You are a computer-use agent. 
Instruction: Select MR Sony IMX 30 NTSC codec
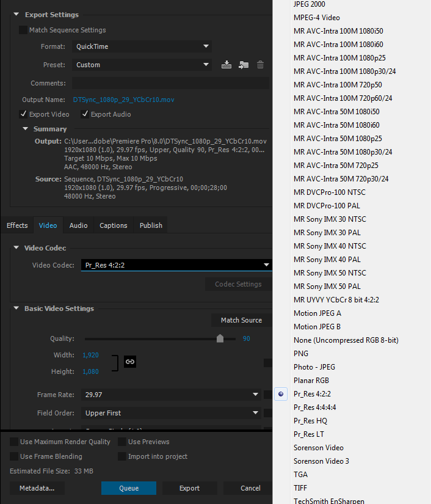330,219
